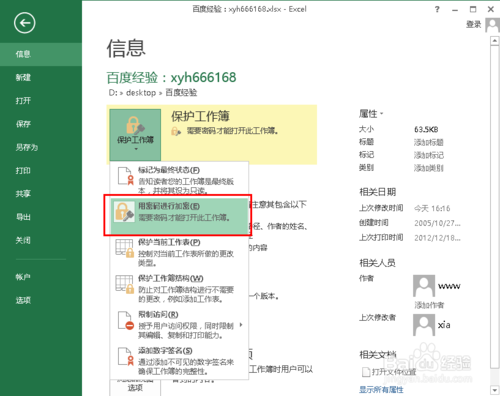Expand the 属性 dropdown
The width and height of the screenshot is (500, 396).
tap(371, 114)
